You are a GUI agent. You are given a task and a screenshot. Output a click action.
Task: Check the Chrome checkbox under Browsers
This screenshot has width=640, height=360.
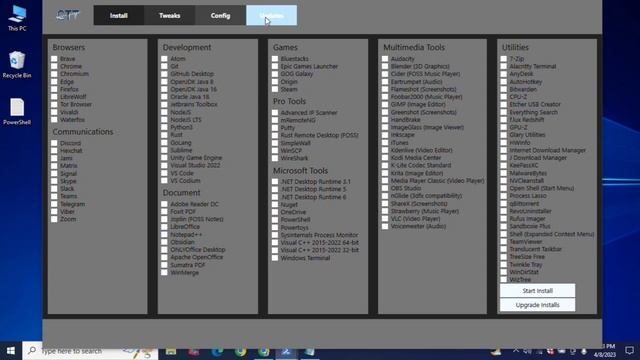54,66
